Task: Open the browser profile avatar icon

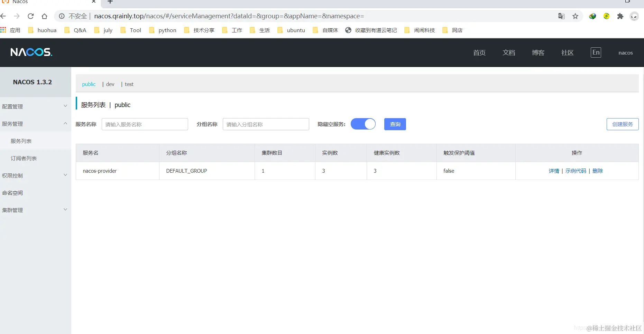Action: 634,16
